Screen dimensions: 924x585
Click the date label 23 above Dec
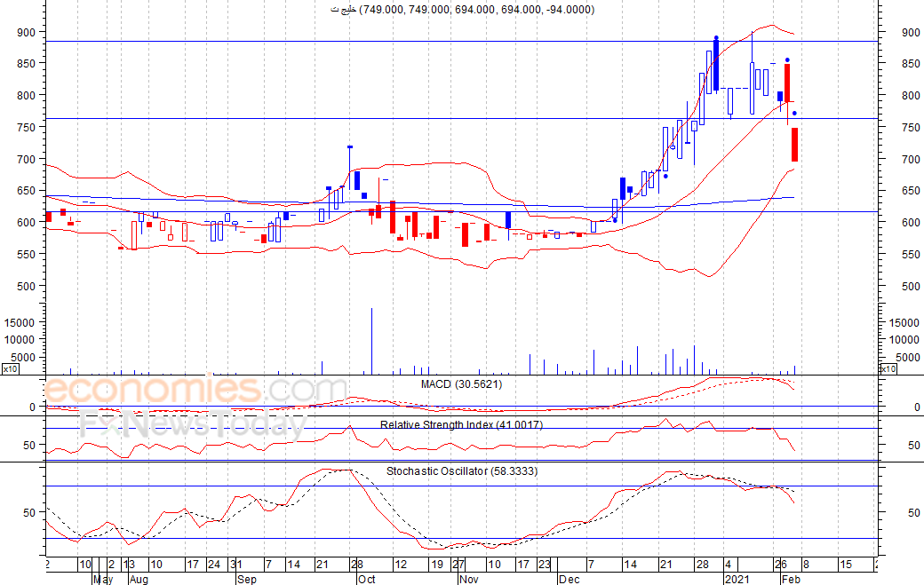pos(545,565)
